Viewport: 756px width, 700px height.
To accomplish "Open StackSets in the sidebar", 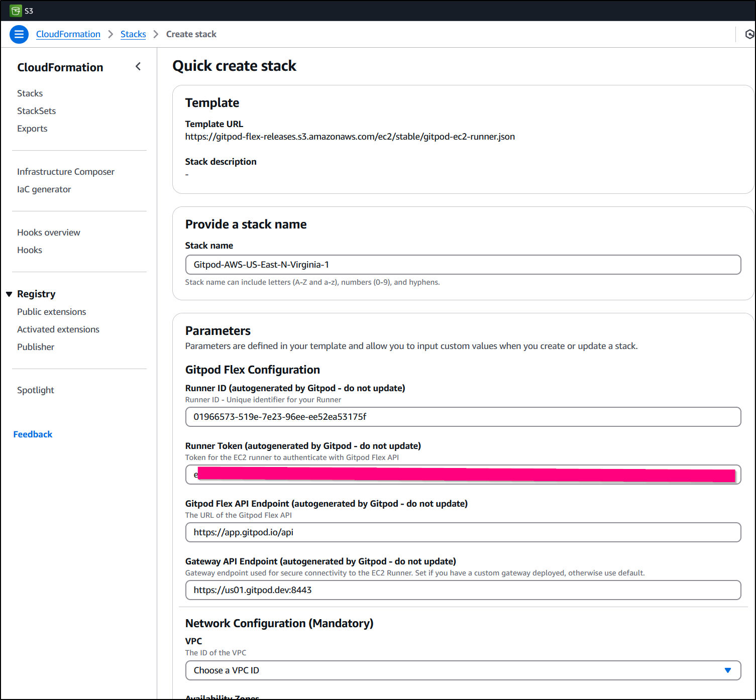I will coord(37,111).
